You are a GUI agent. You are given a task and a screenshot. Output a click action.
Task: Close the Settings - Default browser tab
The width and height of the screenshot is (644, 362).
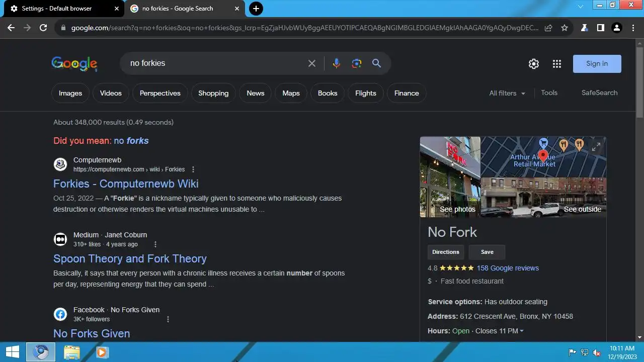117,9
